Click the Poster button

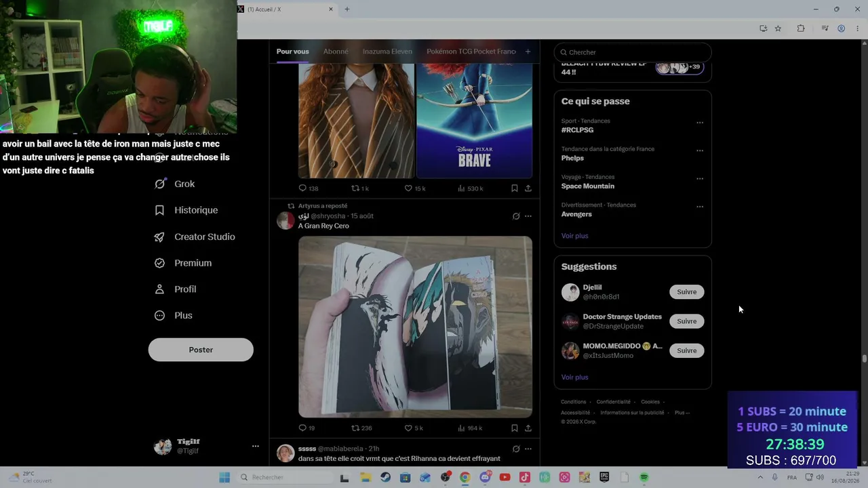coord(201,350)
